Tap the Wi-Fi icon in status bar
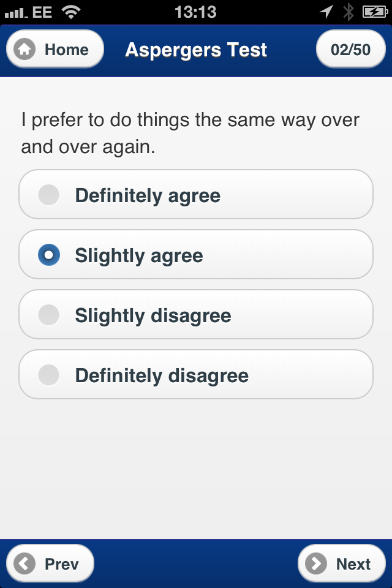This screenshot has height=588, width=392. click(71, 12)
